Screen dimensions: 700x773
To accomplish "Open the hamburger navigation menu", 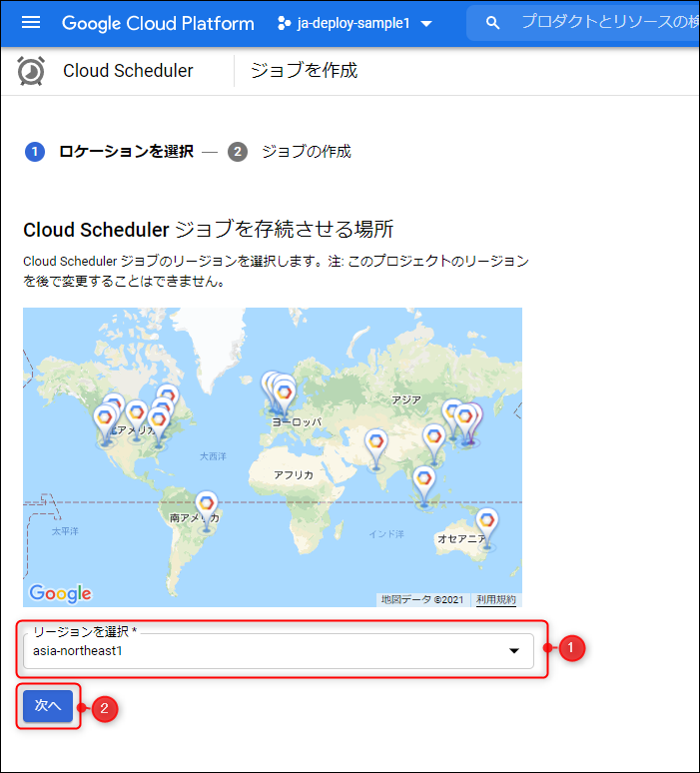I will click(x=31, y=23).
